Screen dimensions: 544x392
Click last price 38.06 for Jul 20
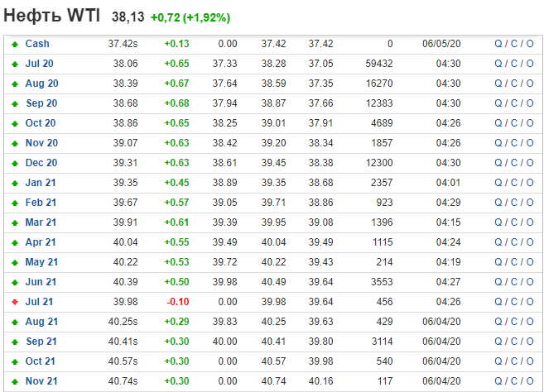point(125,64)
